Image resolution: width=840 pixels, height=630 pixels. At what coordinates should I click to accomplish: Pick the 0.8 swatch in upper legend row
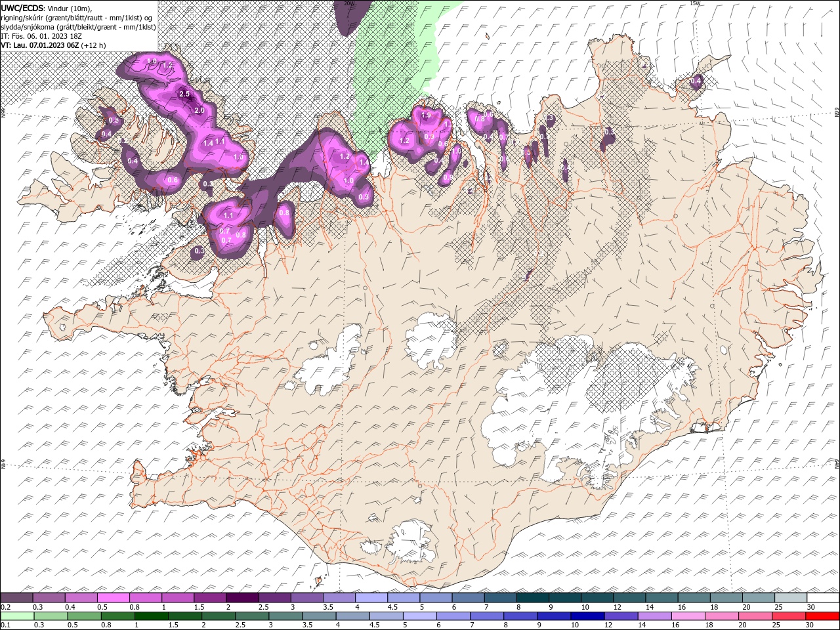(x=146, y=598)
